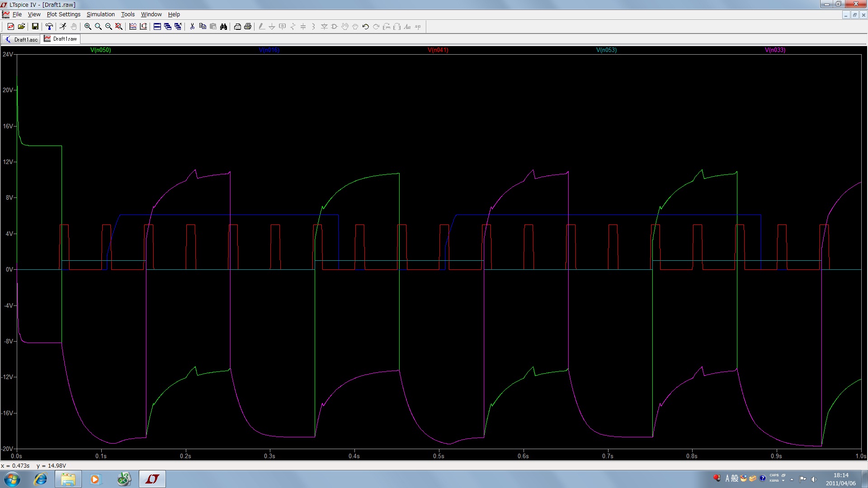This screenshot has height=488, width=868.
Task: Toggle KANA input mode
Action: [774, 480]
